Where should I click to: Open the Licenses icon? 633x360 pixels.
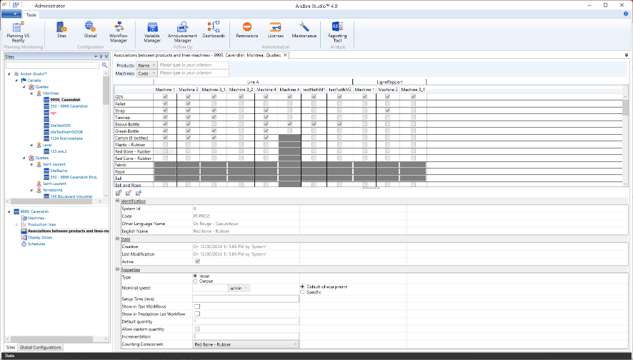click(275, 30)
